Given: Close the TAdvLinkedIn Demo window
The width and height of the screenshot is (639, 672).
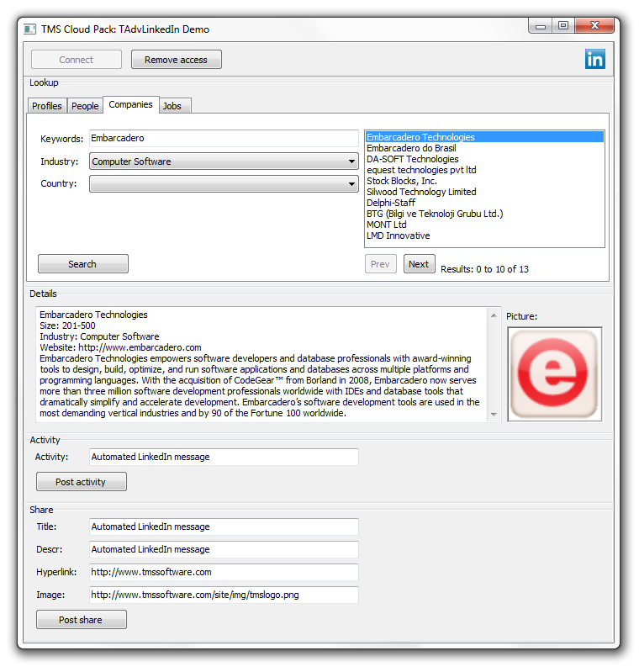Looking at the screenshot, I should (x=594, y=26).
